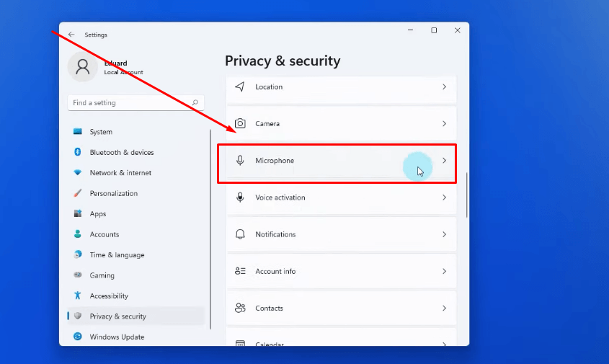Open Network & internet section
This screenshot has width=609, height=364.
pyautogui.click(x=136, y=173)
